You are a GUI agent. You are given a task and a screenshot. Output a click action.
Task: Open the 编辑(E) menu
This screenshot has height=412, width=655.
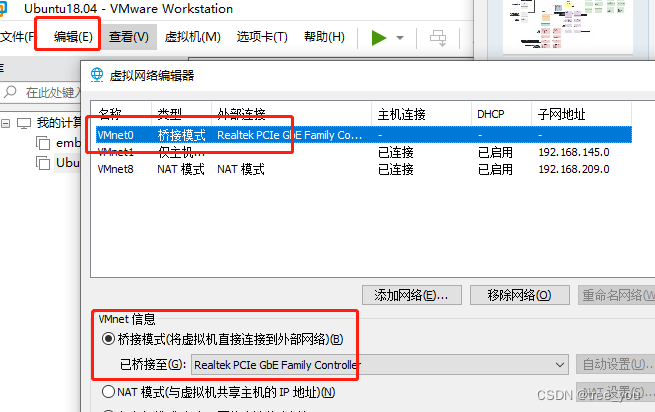coord(73,37)
